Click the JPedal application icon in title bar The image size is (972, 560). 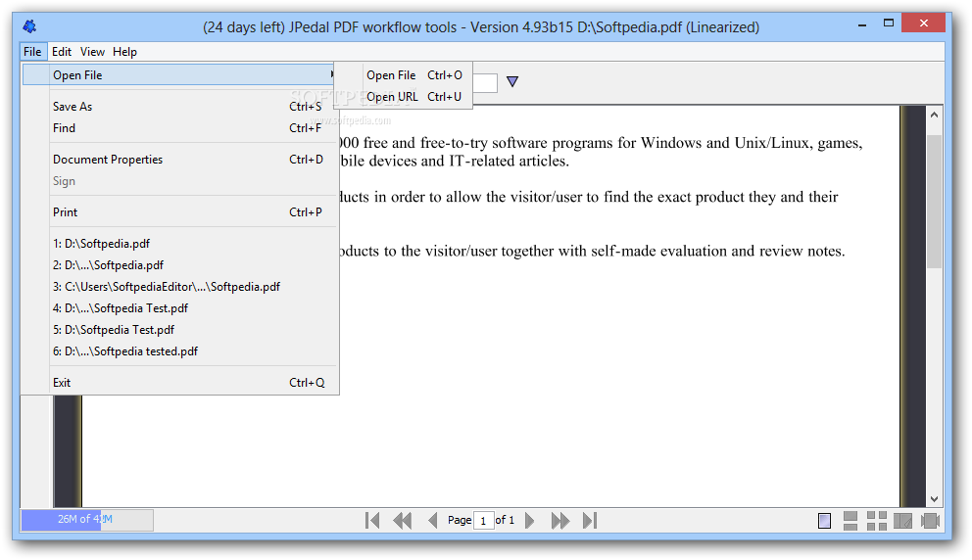29,26
